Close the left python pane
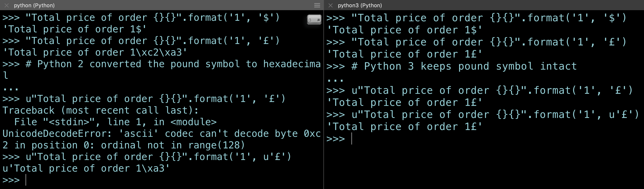The height and width of the screenshot is (189, 644). [x=7, y=5]
